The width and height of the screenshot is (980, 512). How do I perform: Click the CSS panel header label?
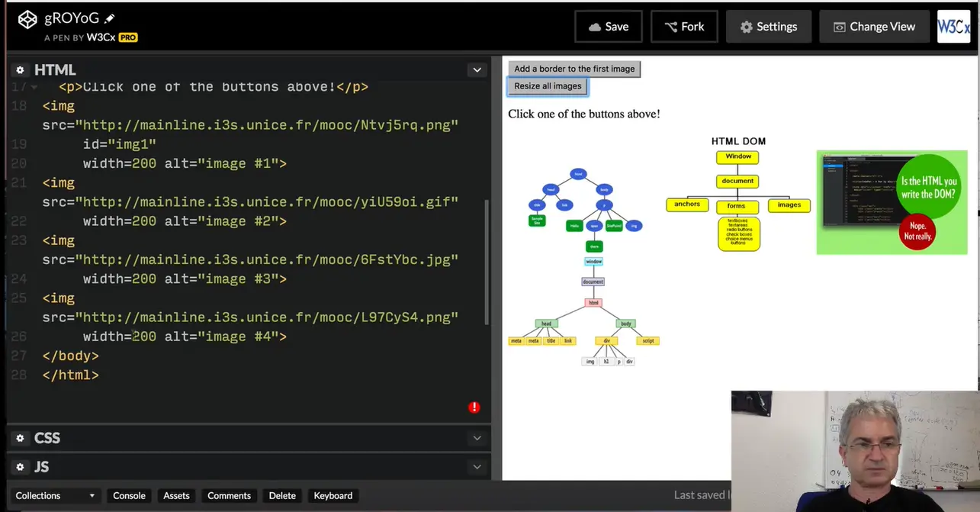[47, 438]
